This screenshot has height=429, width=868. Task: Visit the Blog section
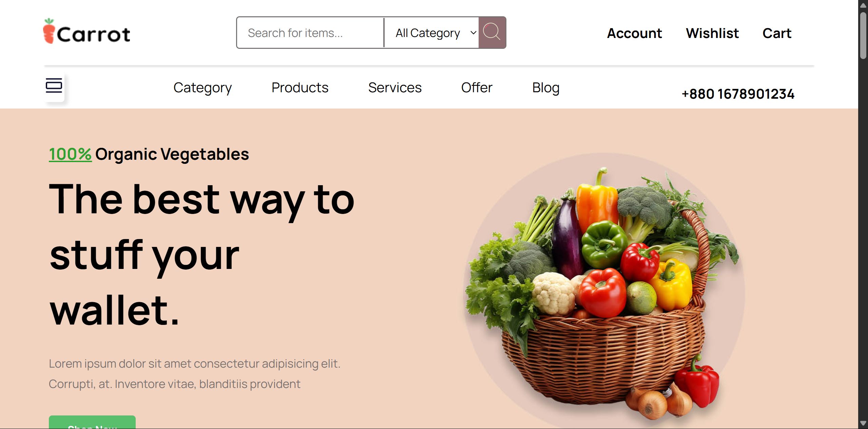(546, 88)
